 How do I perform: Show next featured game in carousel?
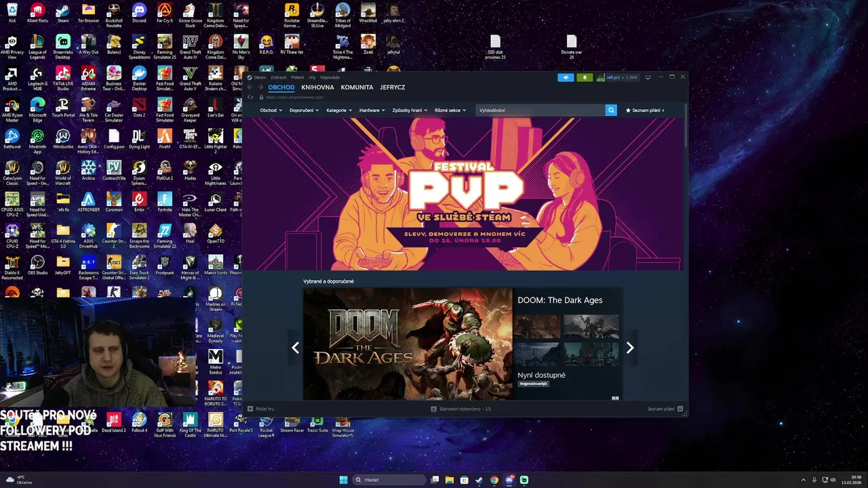pos(630,348)
